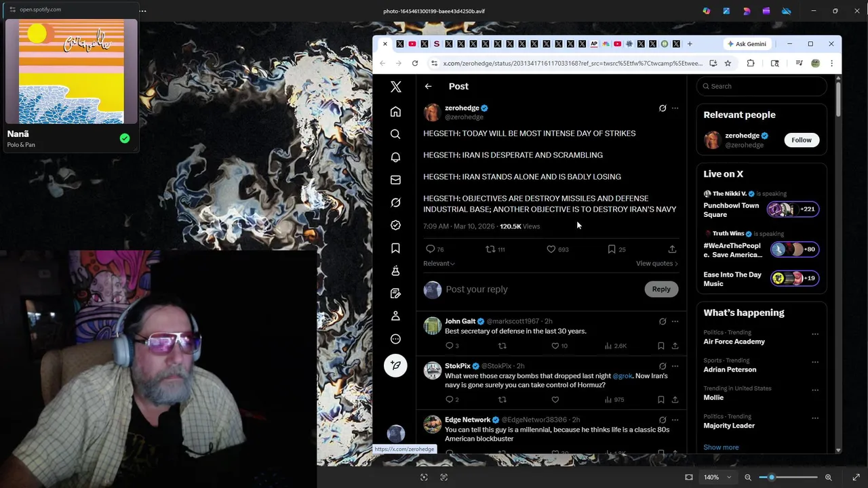Open more options on zerohedge post

[x=675, y=108]
